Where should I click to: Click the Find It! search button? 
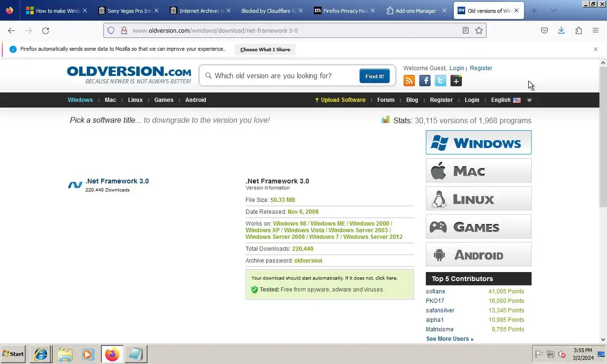pyautogui.click(x=375, y=76)
